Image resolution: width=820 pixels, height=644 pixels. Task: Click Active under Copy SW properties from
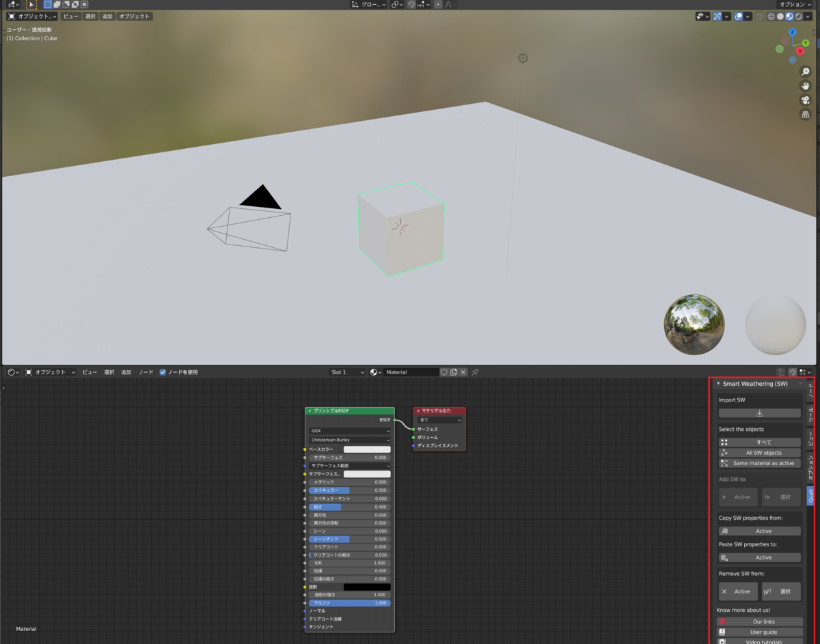[x=759, y=531]
